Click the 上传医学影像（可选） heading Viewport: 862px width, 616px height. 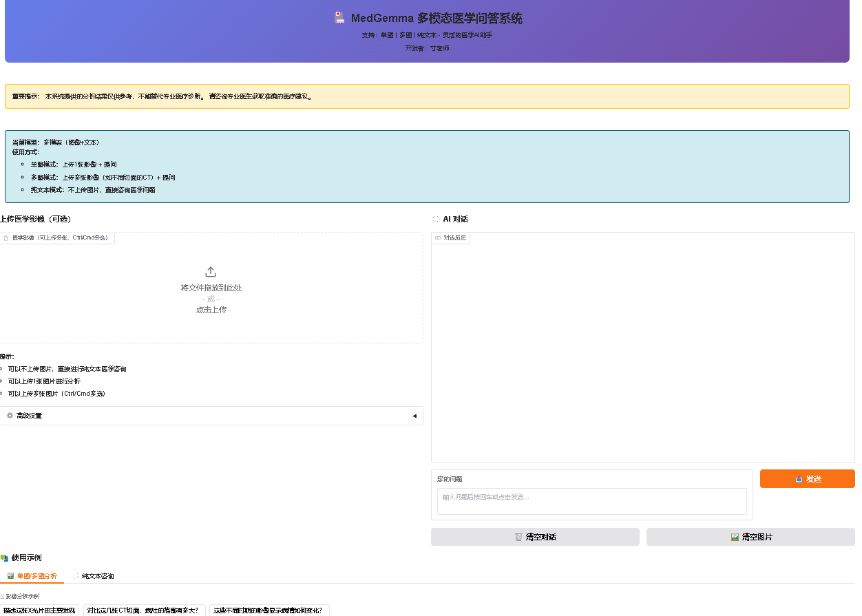(x=36, y=219)
